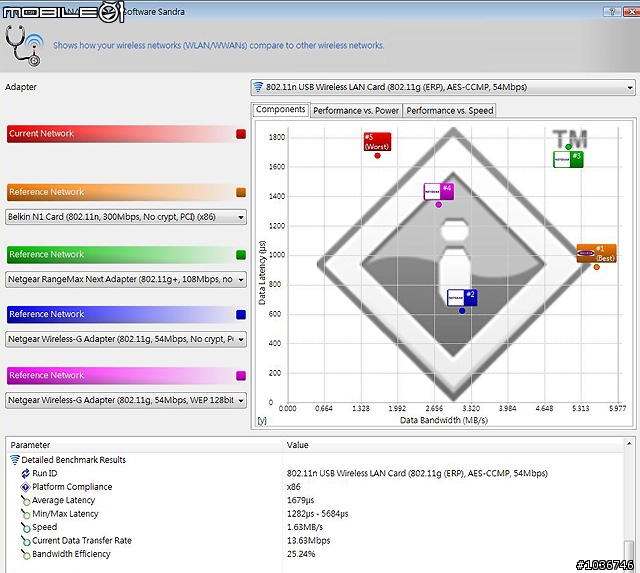The height and width of the screenshot is (573, 640).
Task: Select the #2 blue Netgear chart marker
Action: pyautogui.click(x=462, y=298)
